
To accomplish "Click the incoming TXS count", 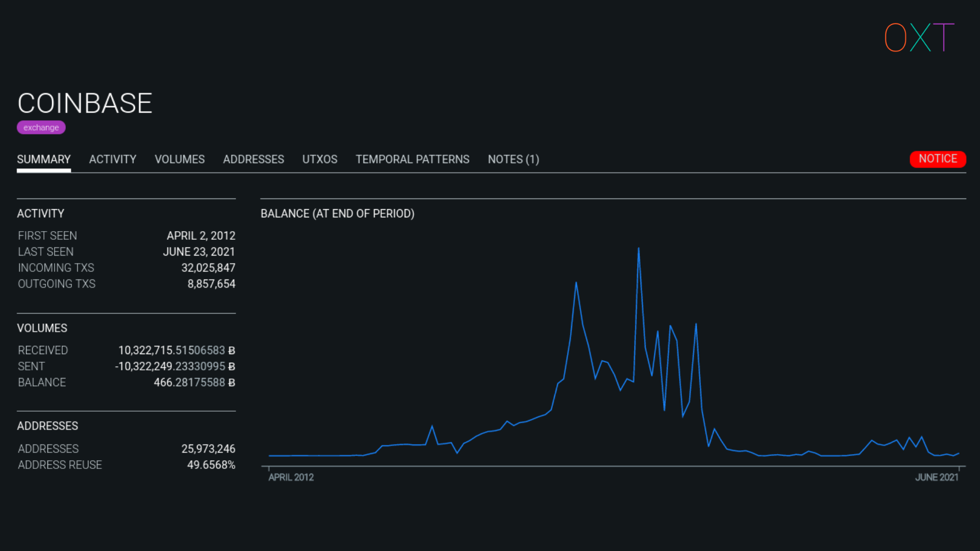I will 208,268.
